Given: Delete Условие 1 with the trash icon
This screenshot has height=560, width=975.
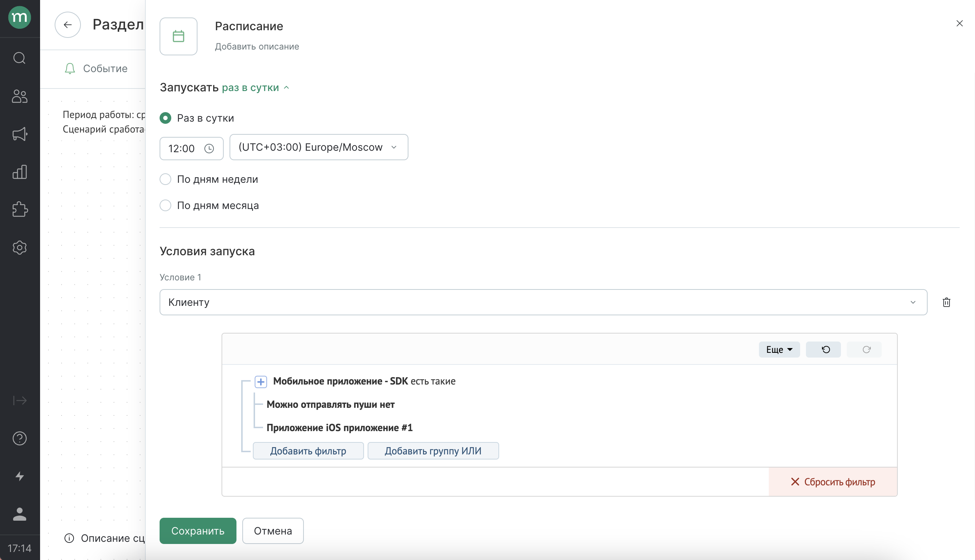Looking at the screenshot, I should 947,302.
